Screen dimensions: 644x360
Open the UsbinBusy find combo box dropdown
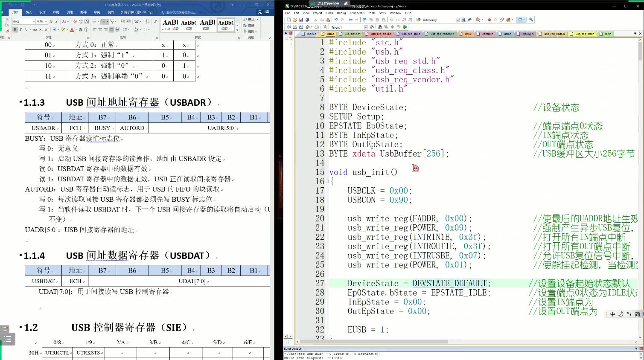tap(458, 20)
